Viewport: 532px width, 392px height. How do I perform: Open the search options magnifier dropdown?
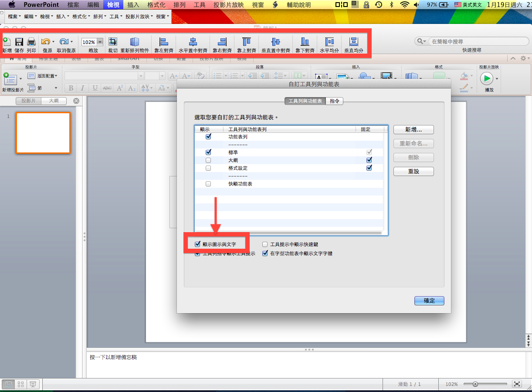tap(421, 41)
